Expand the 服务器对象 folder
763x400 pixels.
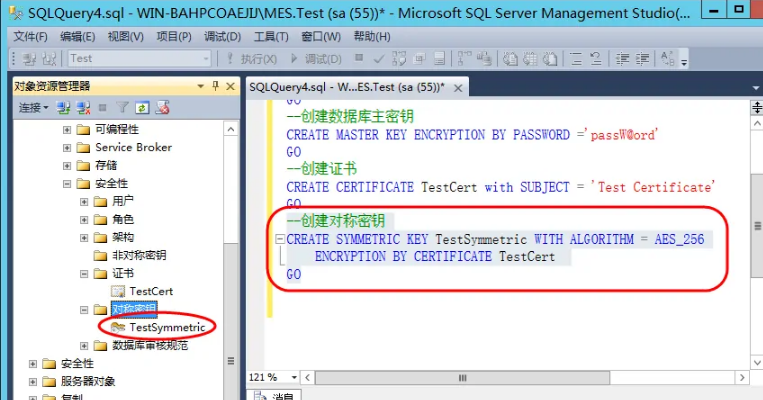pos(33,382)
